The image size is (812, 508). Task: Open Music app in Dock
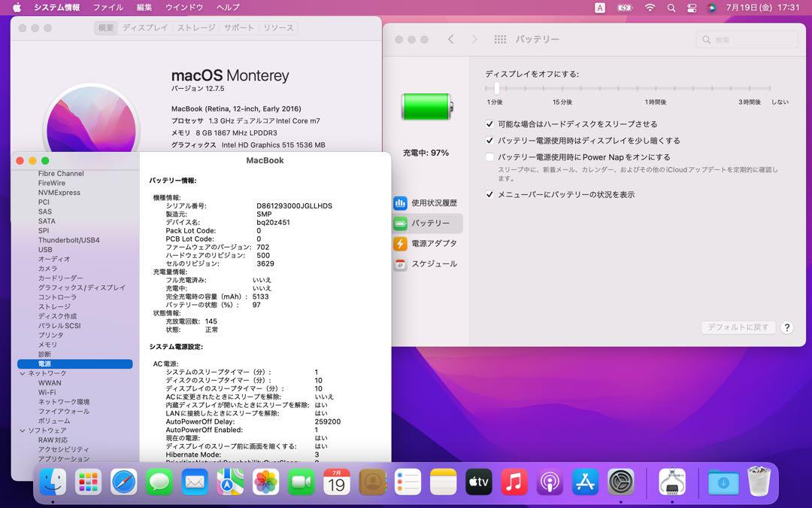coord(514,482)
